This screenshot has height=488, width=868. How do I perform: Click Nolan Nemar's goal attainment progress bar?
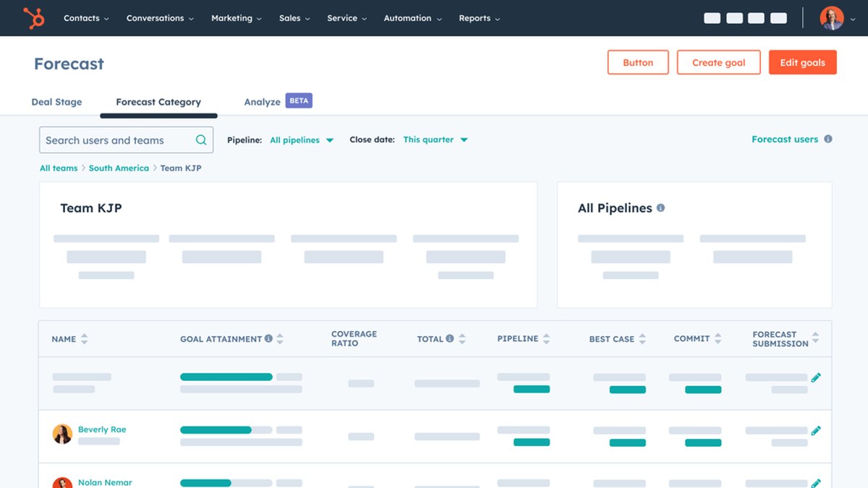click(x=226, y=482)
